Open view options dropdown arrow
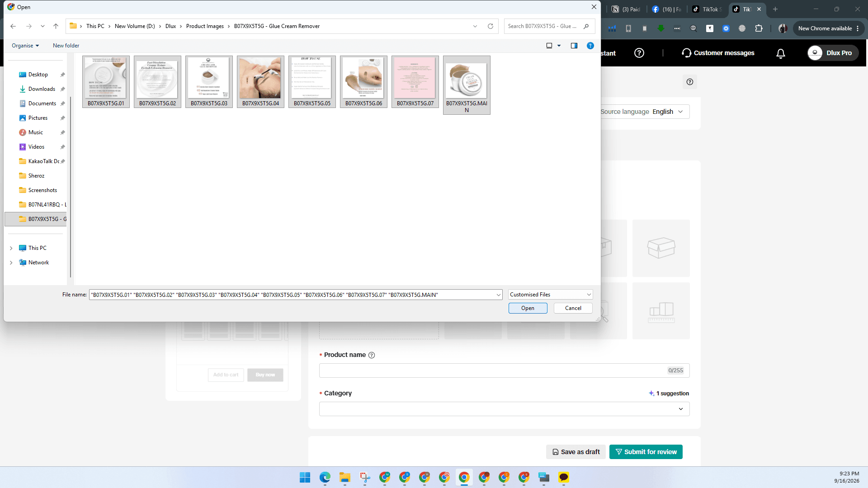The height and width of the screenshot is (488, 868). 559,46
